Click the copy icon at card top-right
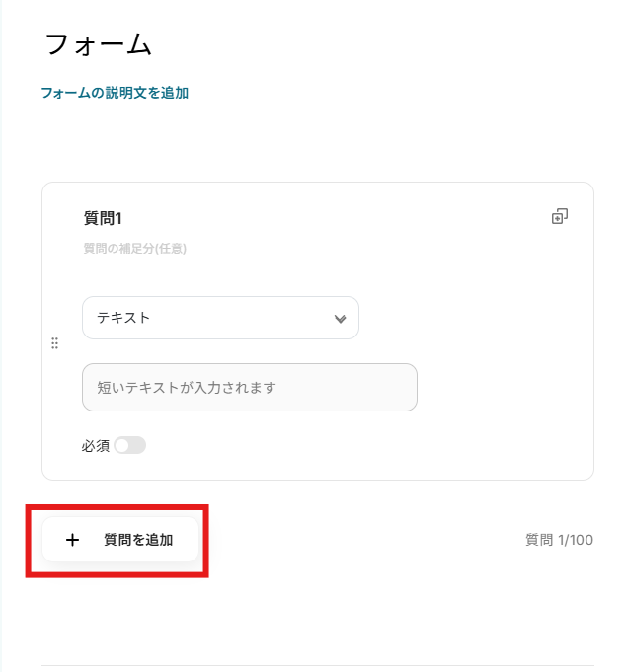This screenshot has width=625, height=672. [x=559, y=216]
